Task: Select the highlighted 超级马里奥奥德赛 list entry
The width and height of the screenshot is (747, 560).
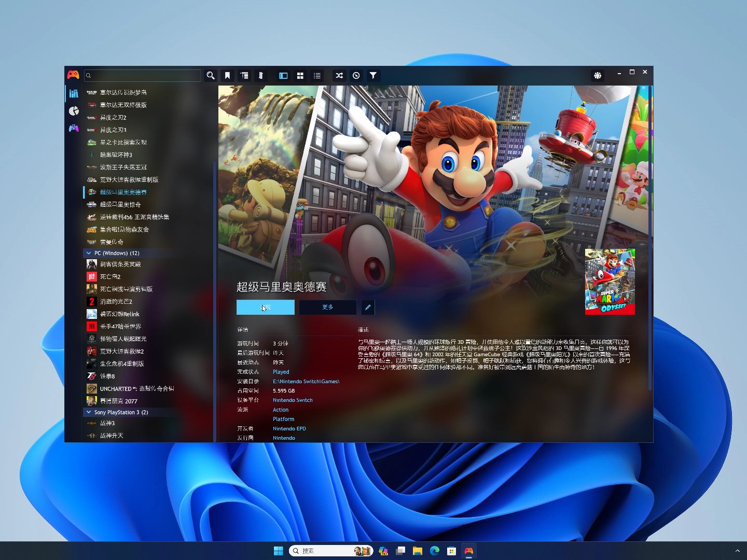Action: pos(148,192)
